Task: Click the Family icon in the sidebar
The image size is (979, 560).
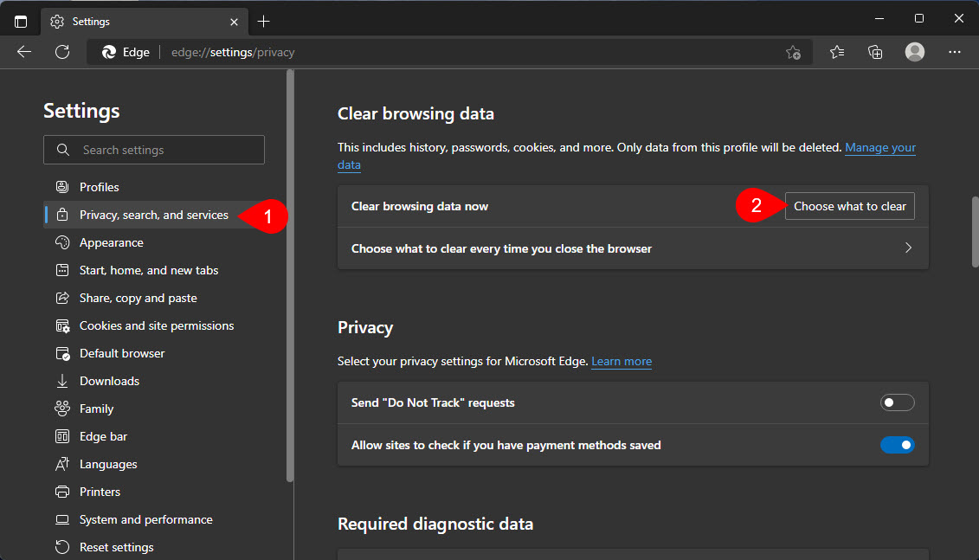Action: coord(62,409)
